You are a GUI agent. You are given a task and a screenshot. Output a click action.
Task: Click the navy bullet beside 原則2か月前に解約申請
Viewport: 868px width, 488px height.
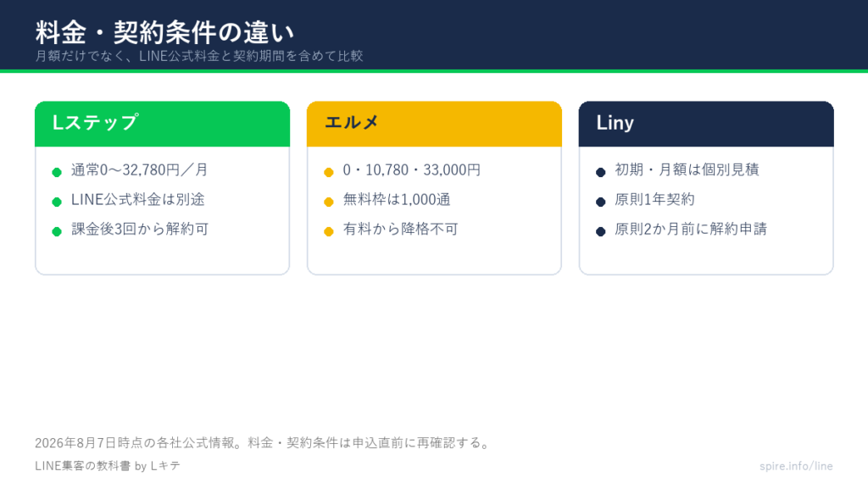pos(601,231)
